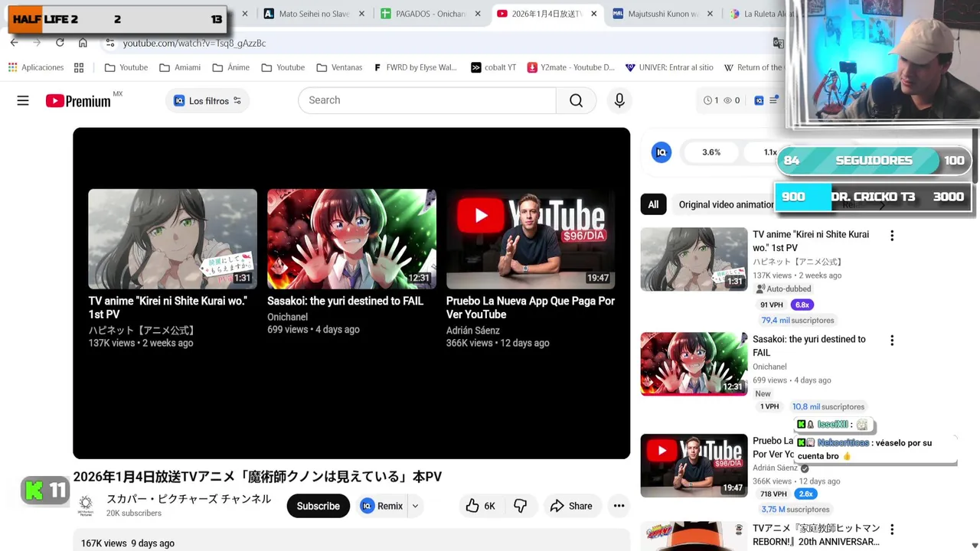Open the Ánime bookmarks folder
Image resolution: width=980 pixels, height=551 pixels.
pos(231,67)
